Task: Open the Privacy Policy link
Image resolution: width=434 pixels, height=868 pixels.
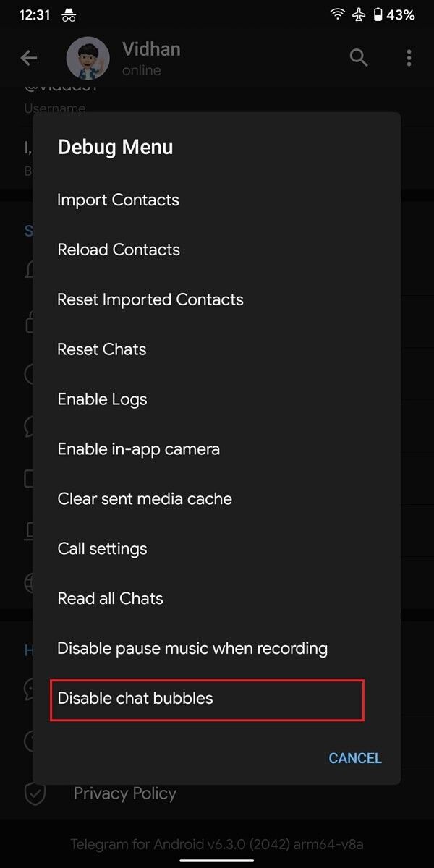Action: pos(125,793)
